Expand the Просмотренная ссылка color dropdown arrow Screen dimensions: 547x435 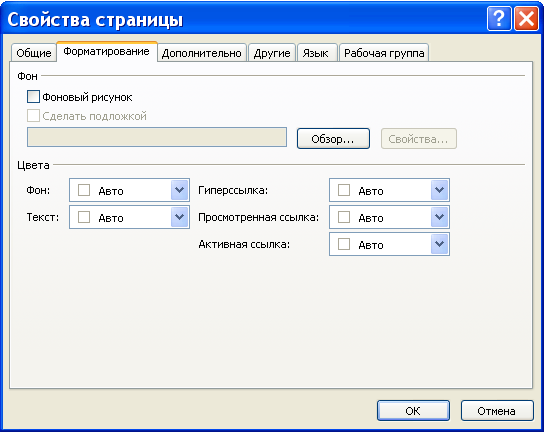pos(439,217)
